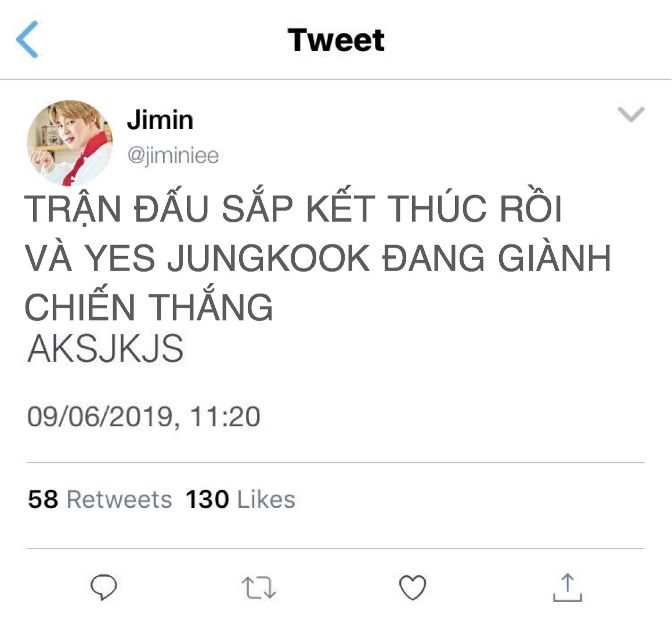Tap the Tweet header title

pyautogui.click(x=336, y=40)
